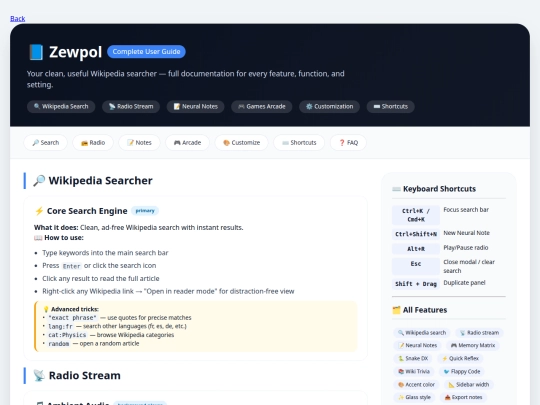The width and height of the screenshot is (540, 405).
Task: Click the Focus search bar description
Action: [x=466, y=210]
